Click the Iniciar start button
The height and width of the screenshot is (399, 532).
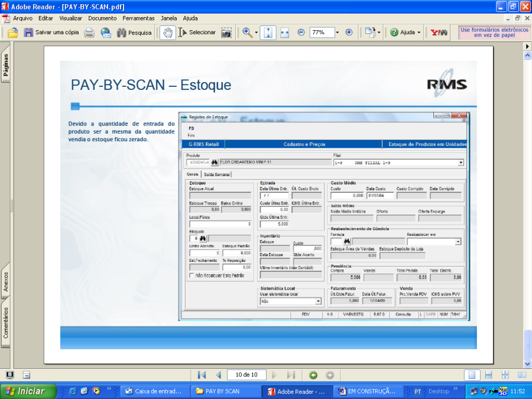[x=28, y=391]
